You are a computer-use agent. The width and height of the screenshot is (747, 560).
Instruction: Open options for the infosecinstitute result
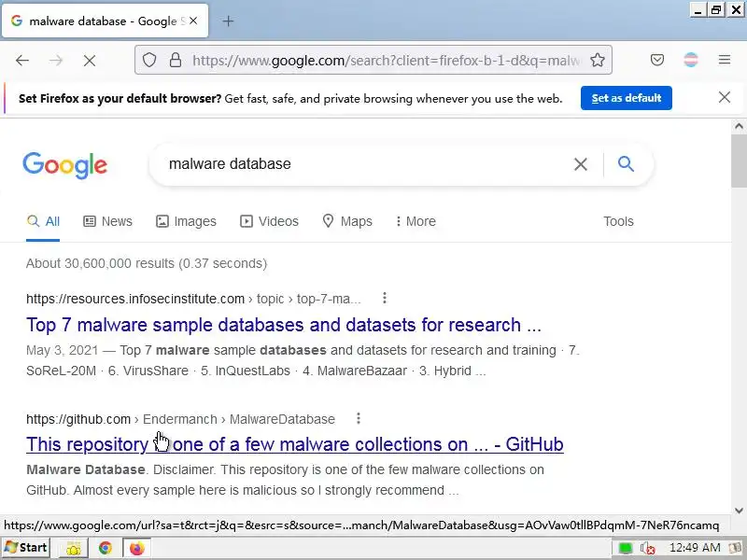click(x=385, y=298)
